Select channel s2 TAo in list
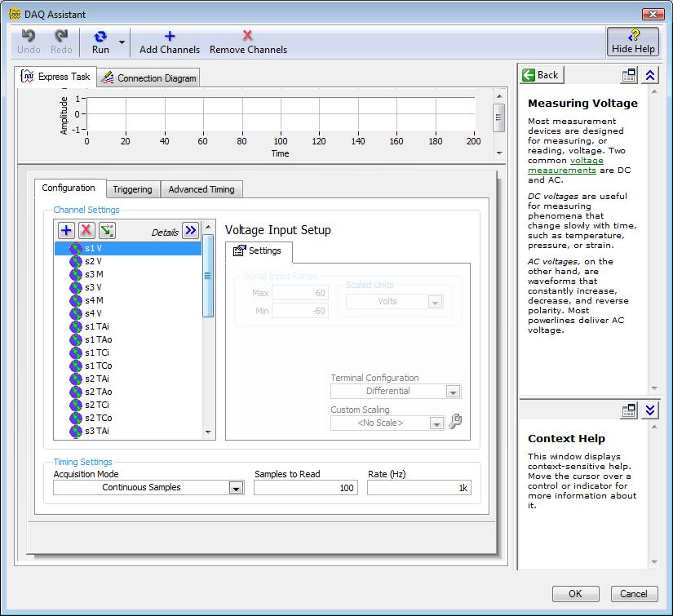This screenshot has width=673, height=616. pos(127,392)
